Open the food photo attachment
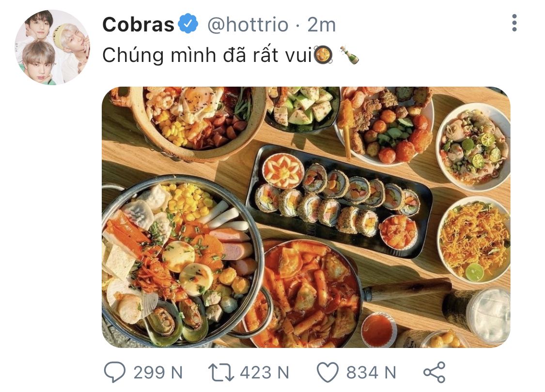545x392 pixels. click(306, 217)
